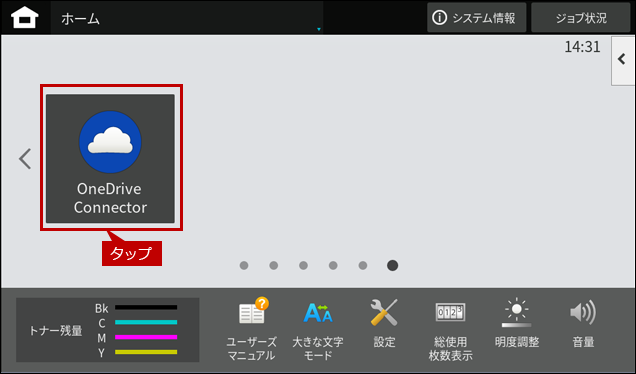The width and height of the screenshot is (636, 374).
Task: Select the first page indicator dot
Action: coord(244,265)
